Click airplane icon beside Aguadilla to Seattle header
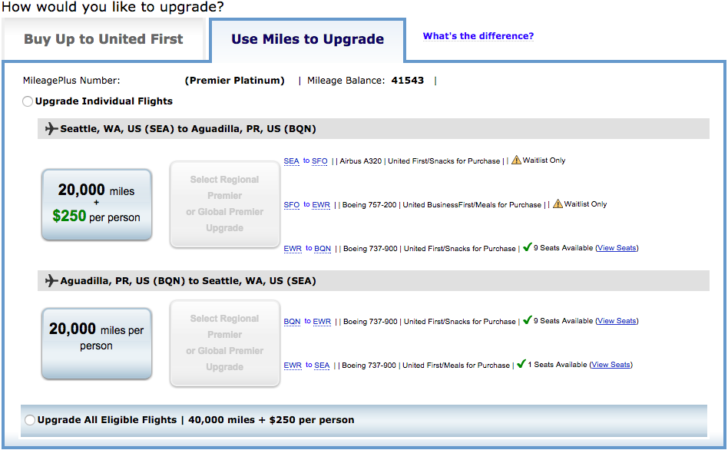The image size is (728, 450). 51,280
